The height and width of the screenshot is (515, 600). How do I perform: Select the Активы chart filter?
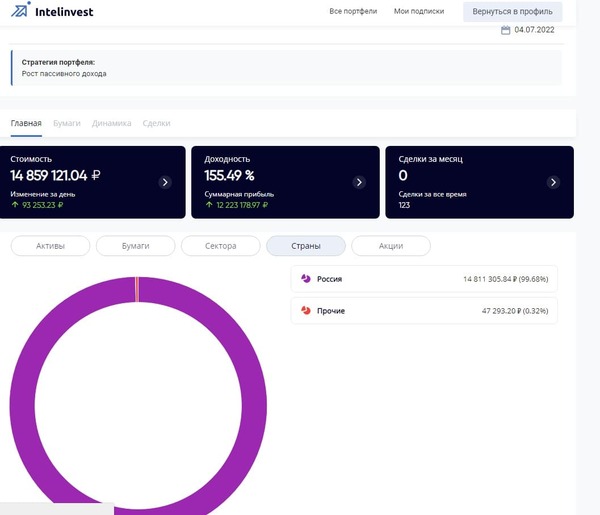click(x=50, y=246)
